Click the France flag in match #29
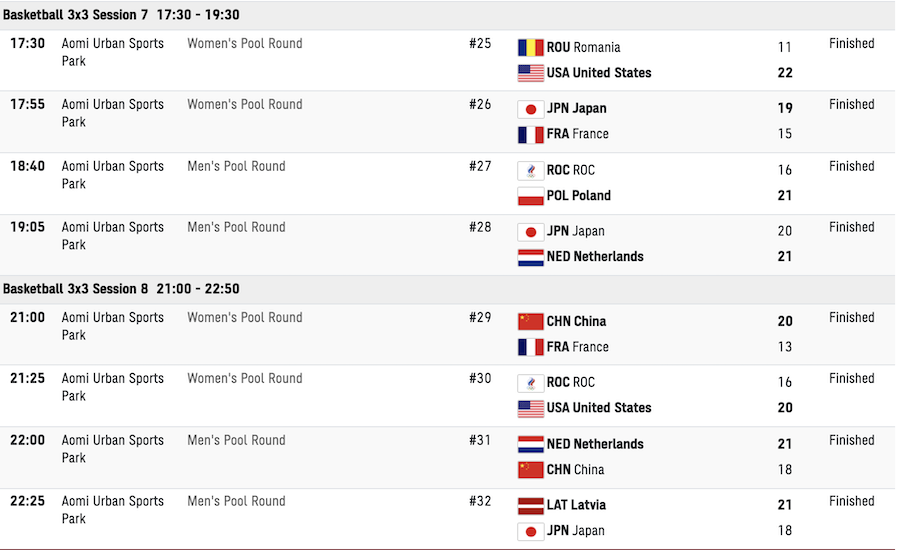The height and width of the screenshot is (550, 900). pyautogui.click(x=530, y=347)
